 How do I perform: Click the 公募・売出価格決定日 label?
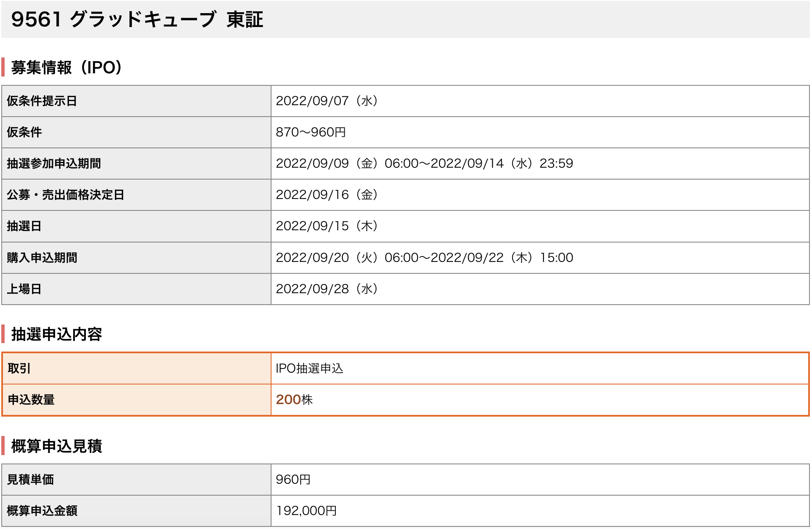[x=66, y=195]
